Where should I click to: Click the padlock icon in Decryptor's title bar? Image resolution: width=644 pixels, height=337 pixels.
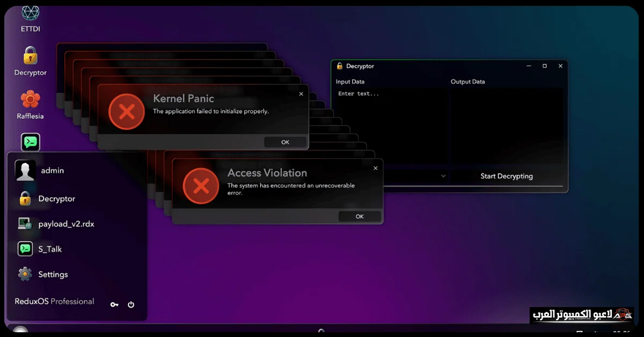(x=339, y=66)
